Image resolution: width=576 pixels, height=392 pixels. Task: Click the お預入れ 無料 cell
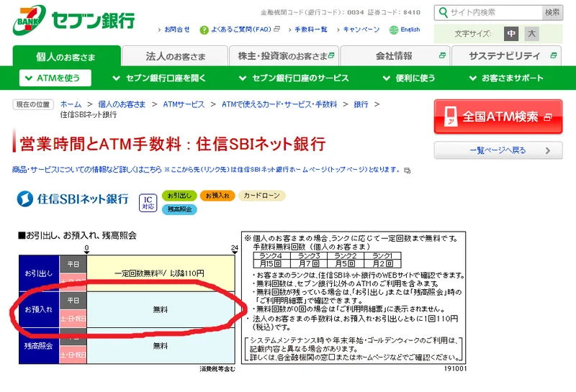[161, 309]
